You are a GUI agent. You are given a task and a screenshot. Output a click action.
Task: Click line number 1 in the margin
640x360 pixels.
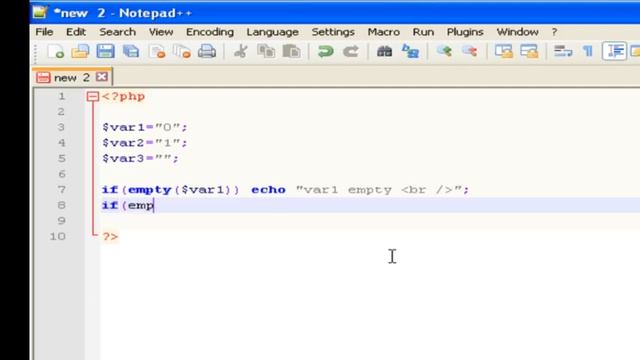pyautogui.click(x=62, y=96)
